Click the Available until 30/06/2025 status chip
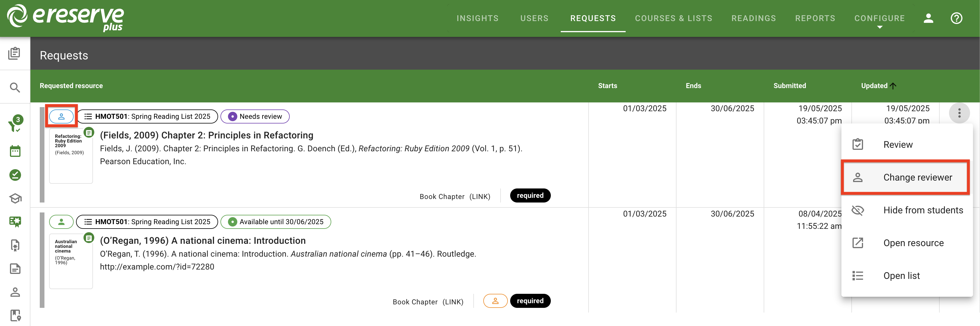980x326 pixels. click(275, 222)
